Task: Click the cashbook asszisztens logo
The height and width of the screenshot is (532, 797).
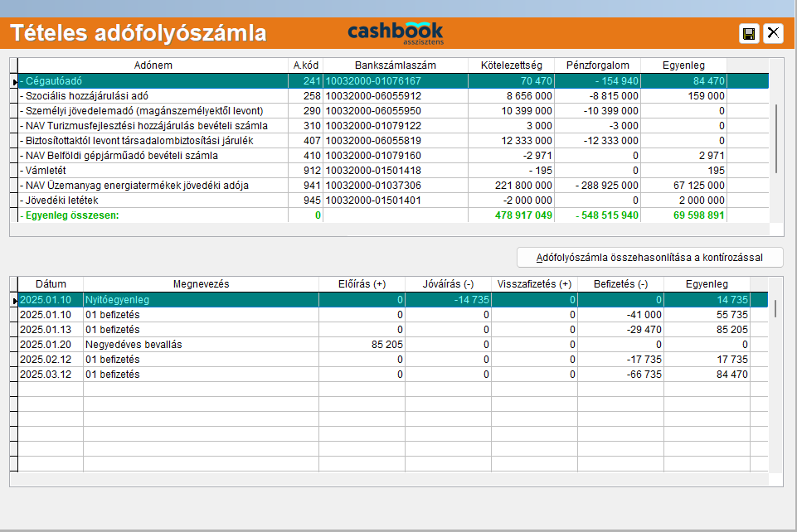Action: click(395, 32)
